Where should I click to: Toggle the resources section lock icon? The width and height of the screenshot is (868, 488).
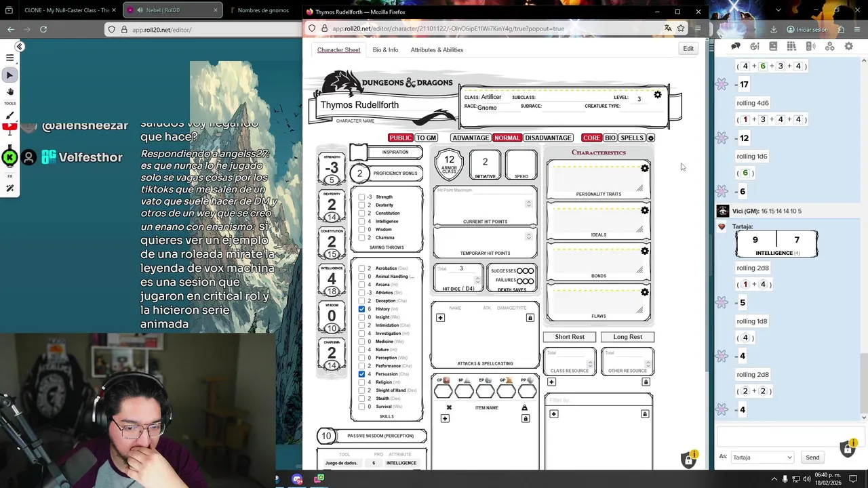click(x=646, y=382)
